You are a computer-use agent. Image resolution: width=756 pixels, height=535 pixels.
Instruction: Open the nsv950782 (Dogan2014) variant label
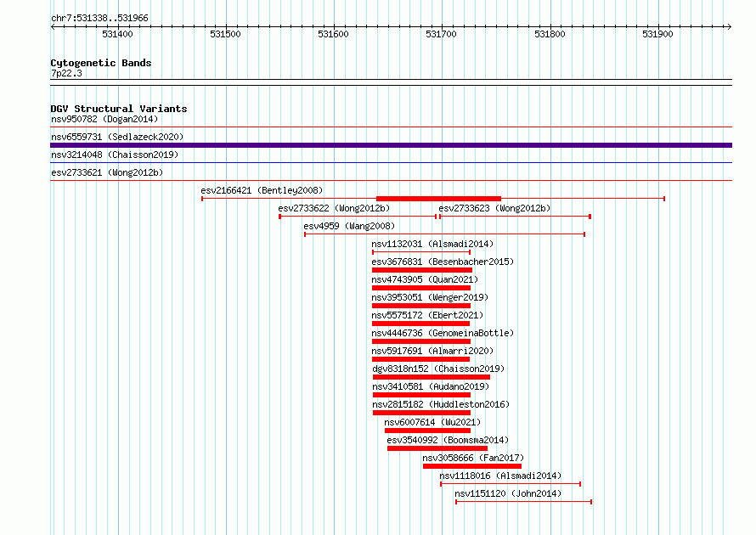tap(104, 119)
